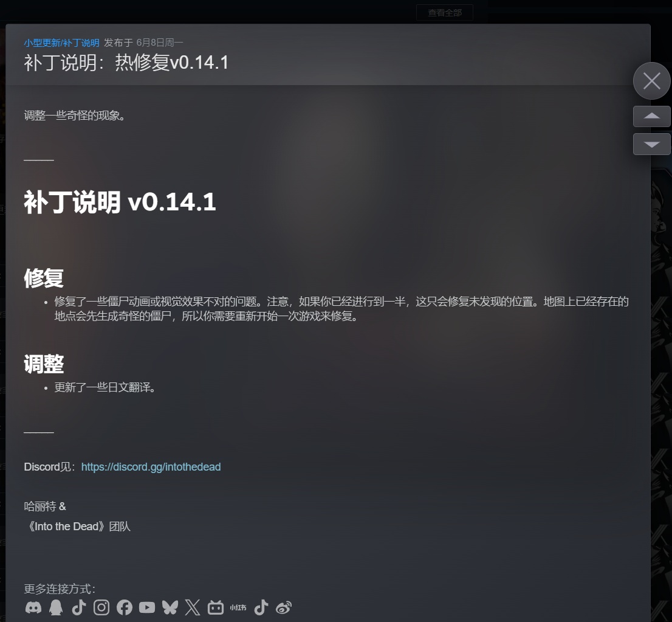Open the Bluesky butterfly icon
Viewport: 672px width, 622px height.
tap(170, 607)
